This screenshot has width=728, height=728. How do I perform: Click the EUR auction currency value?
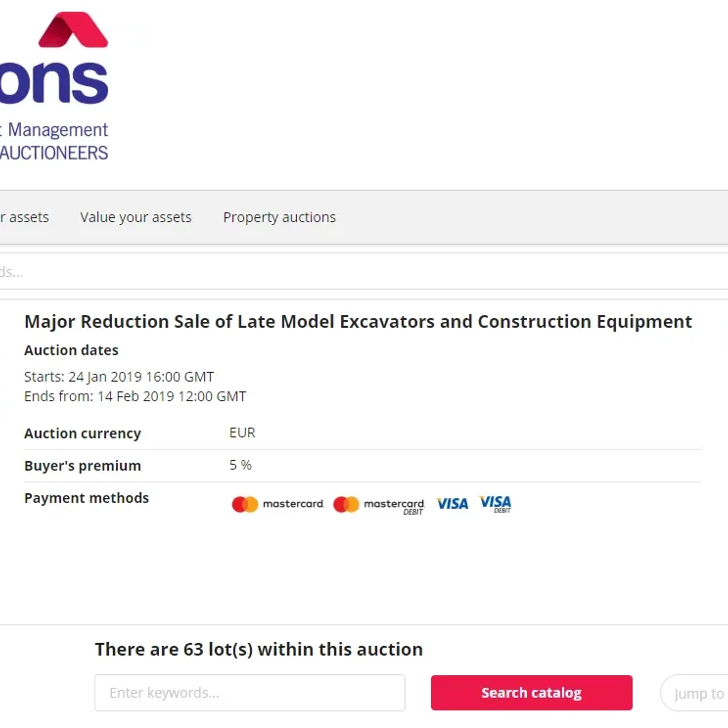click(242, 433)
